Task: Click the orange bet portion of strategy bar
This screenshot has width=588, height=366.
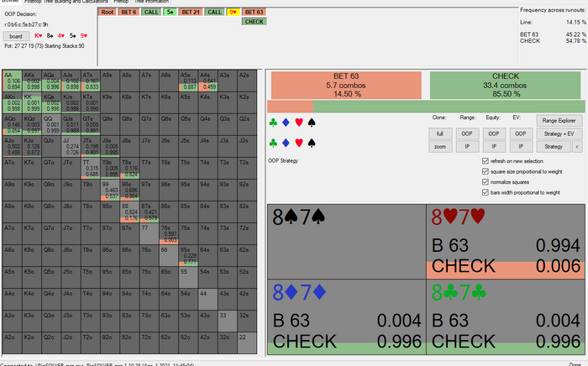Action: coord(290,107)
